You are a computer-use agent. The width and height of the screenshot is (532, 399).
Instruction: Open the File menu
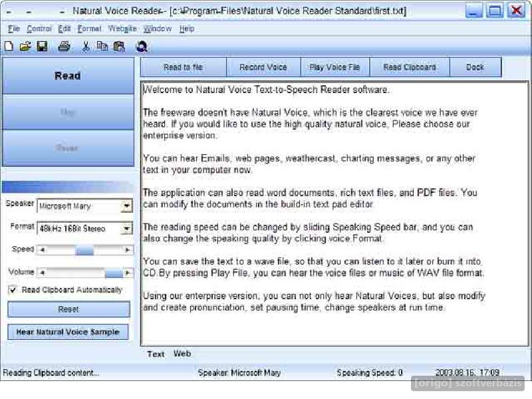14,29
